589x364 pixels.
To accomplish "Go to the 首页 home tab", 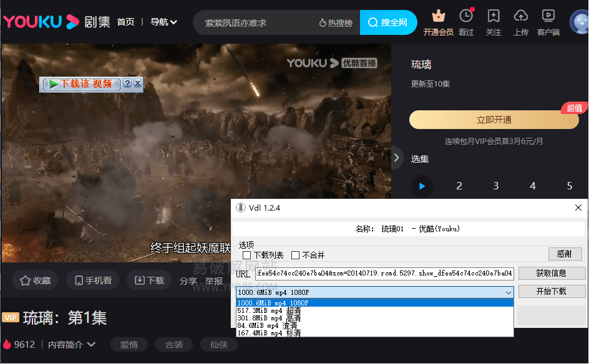I will [125, 22].
